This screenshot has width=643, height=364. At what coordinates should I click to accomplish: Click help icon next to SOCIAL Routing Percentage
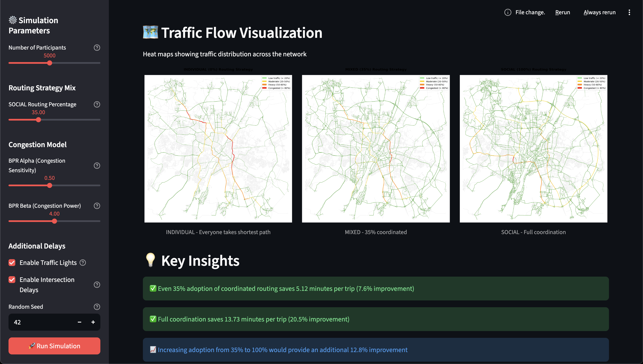tap(97, 104)
